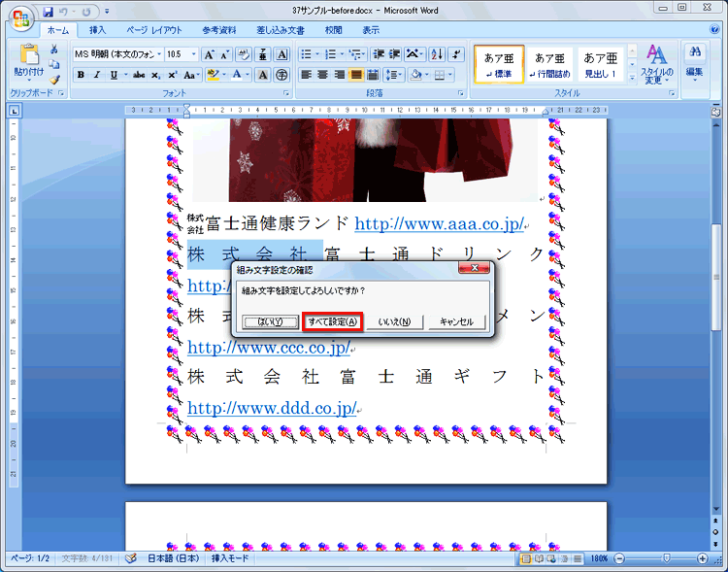Click いいえ(N) in dialog
The width and height of the screenshot is (728, 572).
[x=395, y=321]
